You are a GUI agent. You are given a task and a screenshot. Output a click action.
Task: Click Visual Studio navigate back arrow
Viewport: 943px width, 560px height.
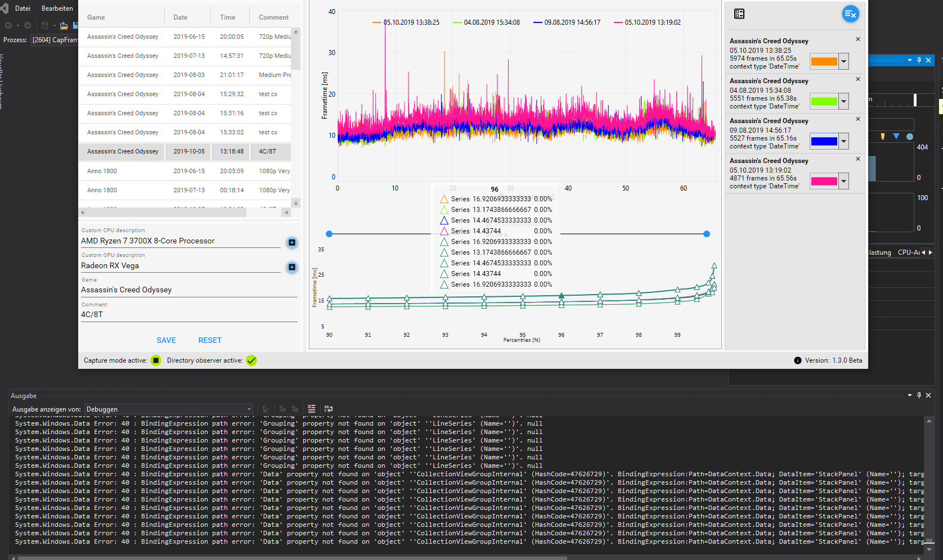point(8,25)
